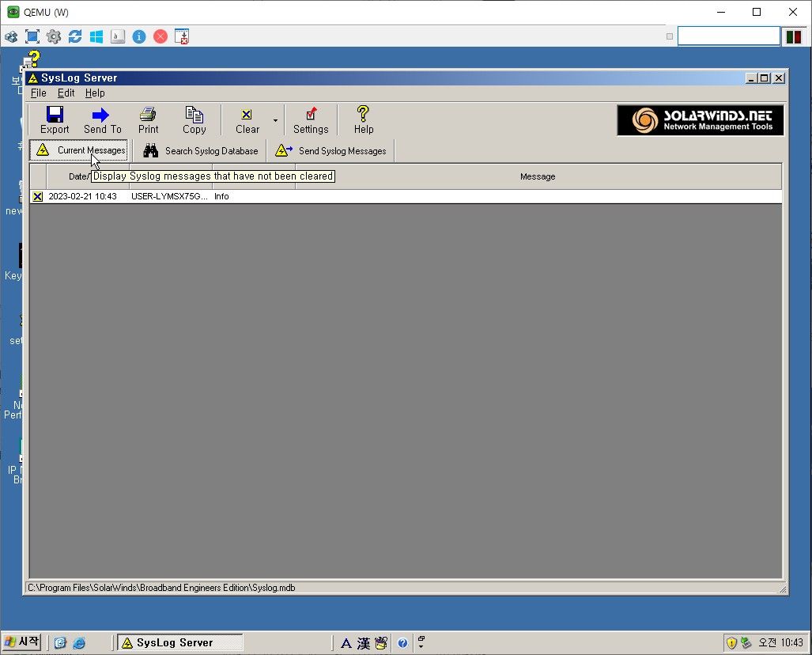Launch Internet Explorer from quick launch
Screen dimensions: 812x655
coord(79,643)
